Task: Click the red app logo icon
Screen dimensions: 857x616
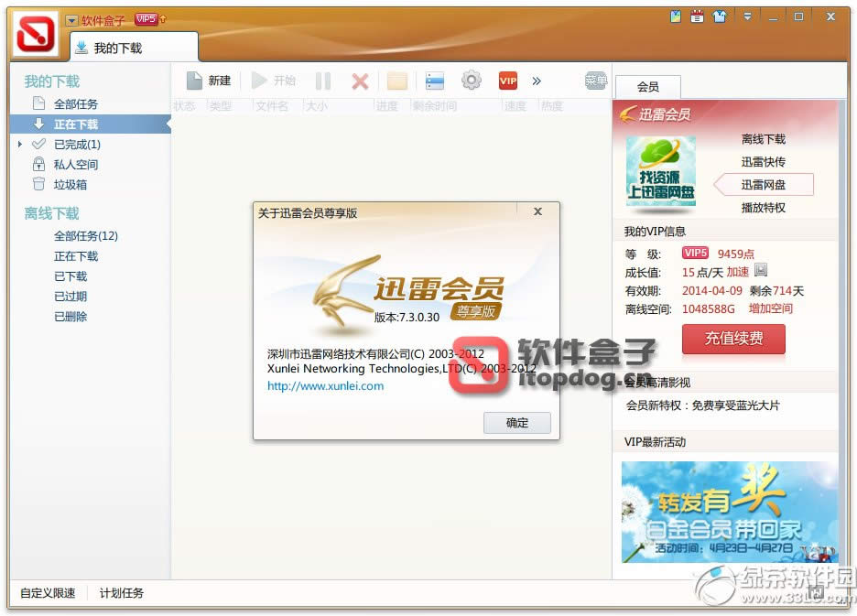Action: (x=36, y=33)
